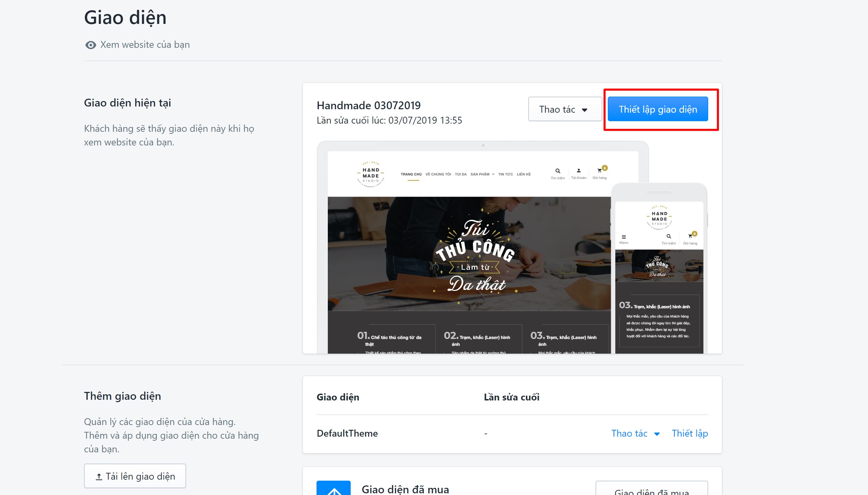Click the Giao diện page title
This screenshot has height=495, width=868.
coord(125,18)
